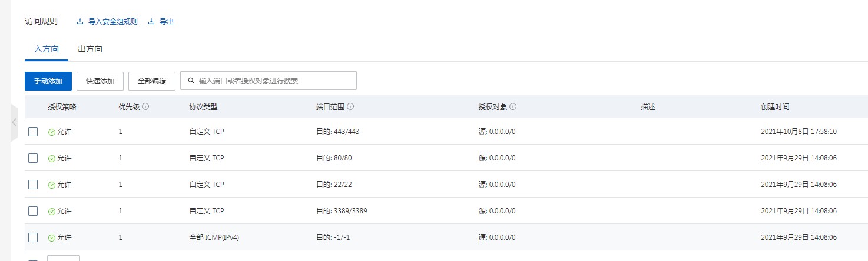
Task: Click the info icon next to 优先级
Action: click(145, 107)
